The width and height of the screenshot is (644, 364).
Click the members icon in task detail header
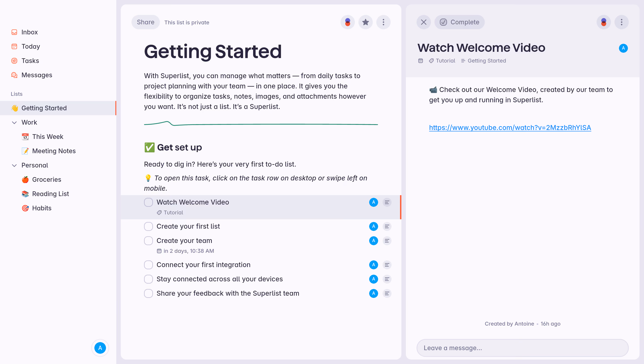coord(604,22)
